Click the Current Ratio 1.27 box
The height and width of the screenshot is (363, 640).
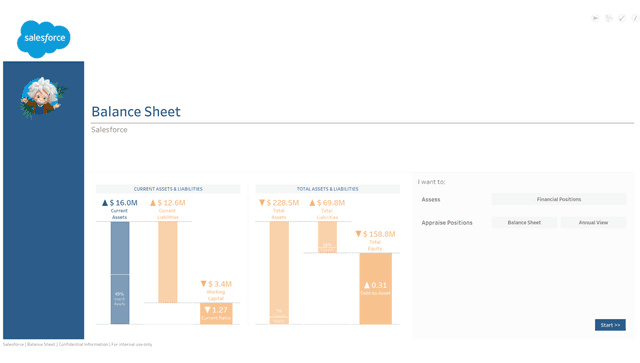pyautogui.click(x=216, y=313)
